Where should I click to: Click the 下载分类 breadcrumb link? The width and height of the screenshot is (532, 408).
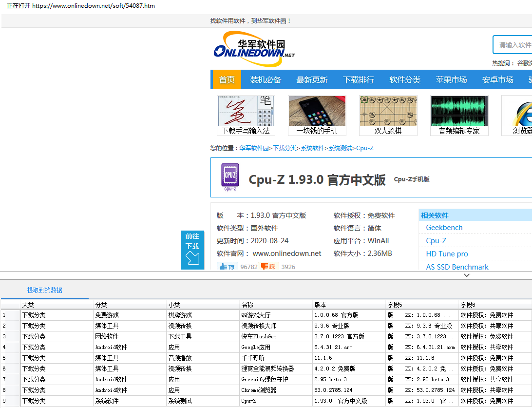pyautogui.click(x=285, y=148)
